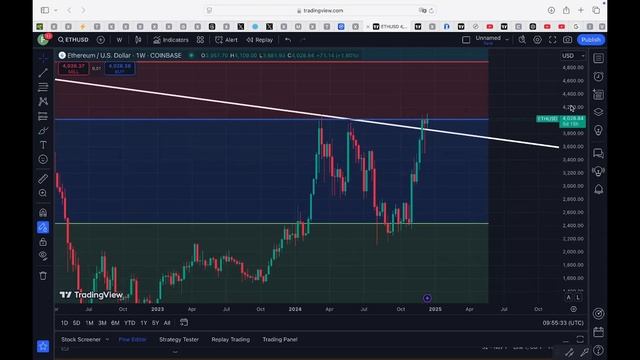Open the USD currency dropdown
This screenshot has height=360, width=640.
(x=573, y=56)
